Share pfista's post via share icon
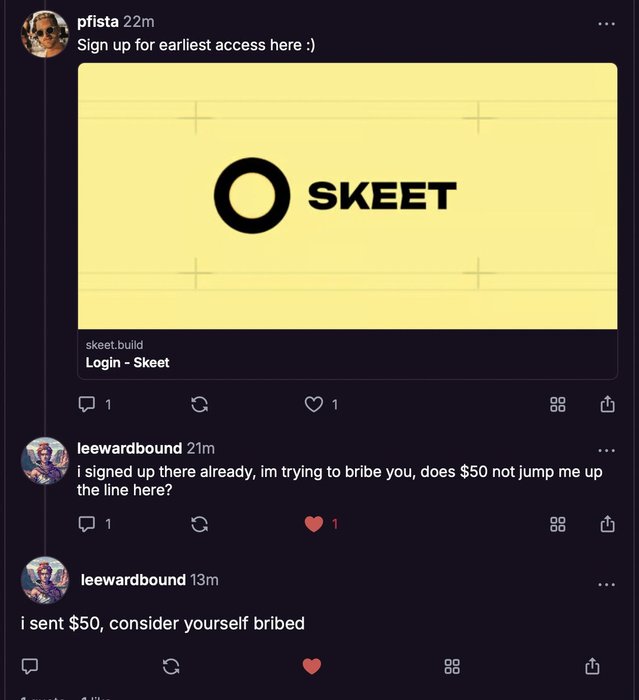Viewport: 639px width, 700px height. (607, 404)
